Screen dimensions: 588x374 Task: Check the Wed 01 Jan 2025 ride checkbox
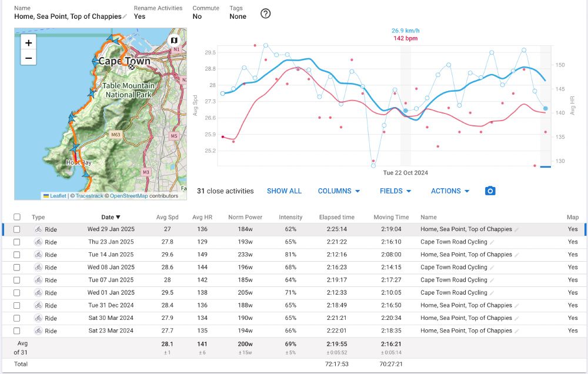point(17,293)
